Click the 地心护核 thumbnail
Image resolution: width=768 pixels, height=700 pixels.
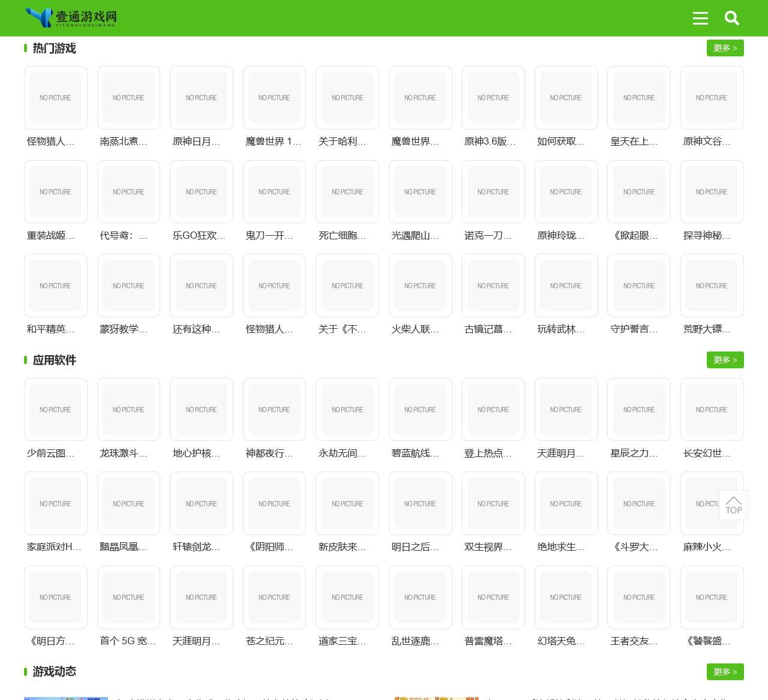click(x=202, y=410)
